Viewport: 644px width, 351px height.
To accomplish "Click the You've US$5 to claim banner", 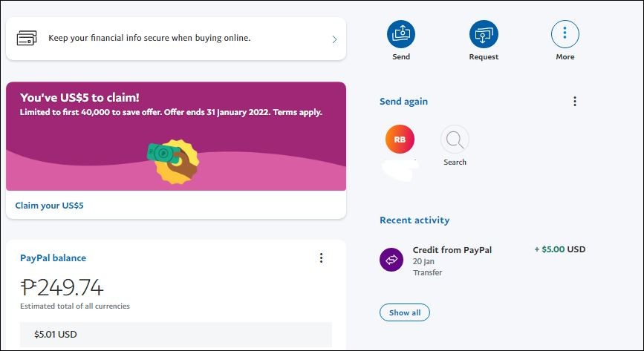I will (176, 136).
